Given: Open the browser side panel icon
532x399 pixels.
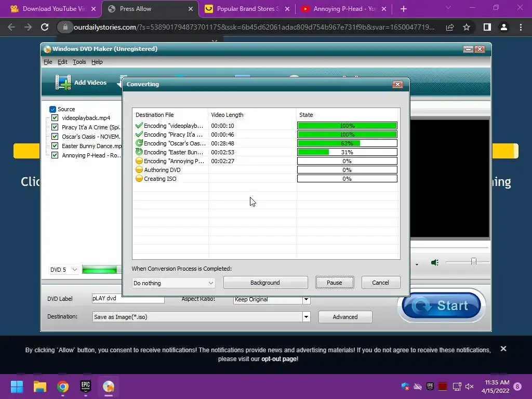Looking at the screenshot, I should click(x=487, y=27).
